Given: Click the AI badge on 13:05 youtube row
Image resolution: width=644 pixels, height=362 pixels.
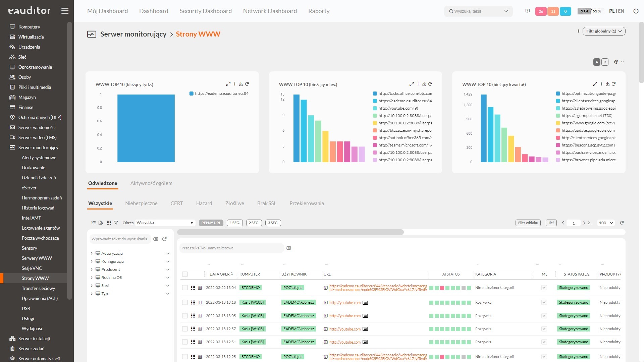Looking at the screenshot, I should point(365,316).
